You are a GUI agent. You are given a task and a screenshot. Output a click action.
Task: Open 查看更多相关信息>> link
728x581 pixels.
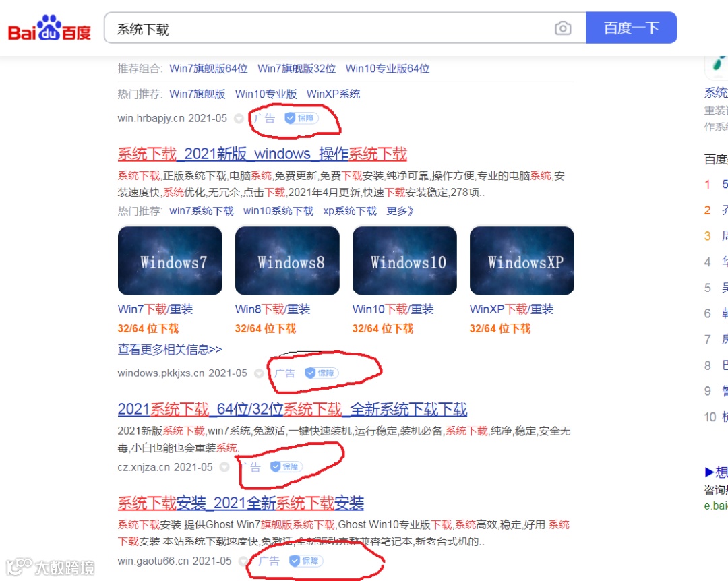(x=170, y=349)
